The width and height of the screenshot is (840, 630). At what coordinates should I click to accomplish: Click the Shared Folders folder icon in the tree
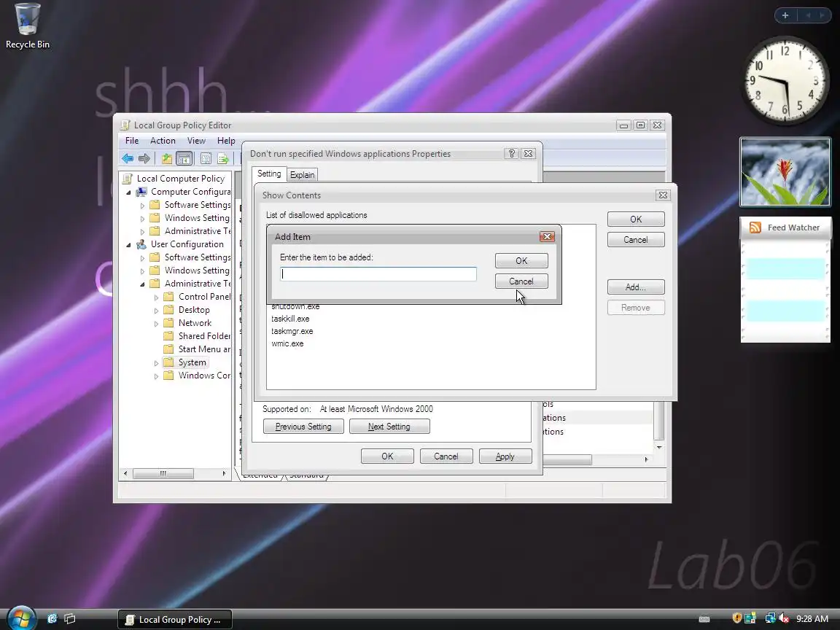(x=168, y=336)
